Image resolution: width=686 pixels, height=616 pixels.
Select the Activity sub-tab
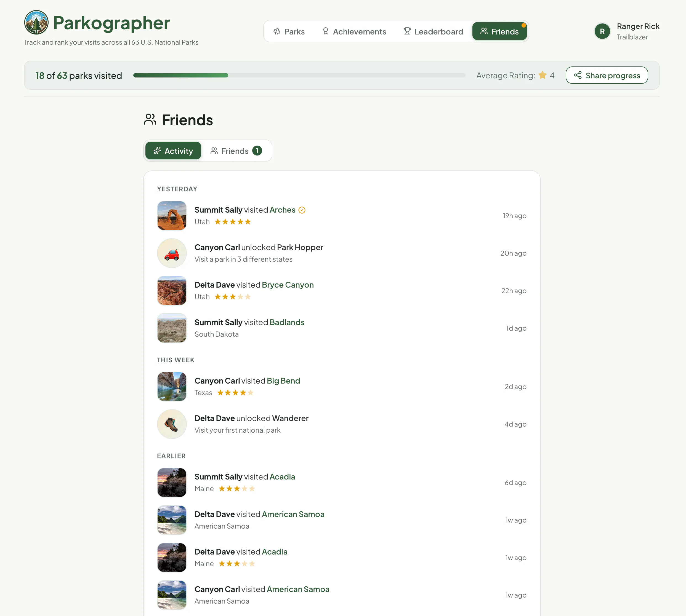tap(173, 151)
